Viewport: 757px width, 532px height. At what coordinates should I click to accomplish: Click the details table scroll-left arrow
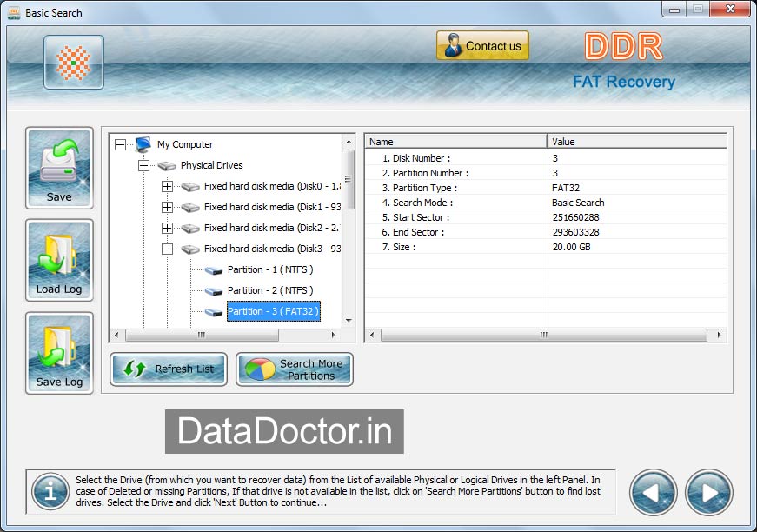click(372, 335)
